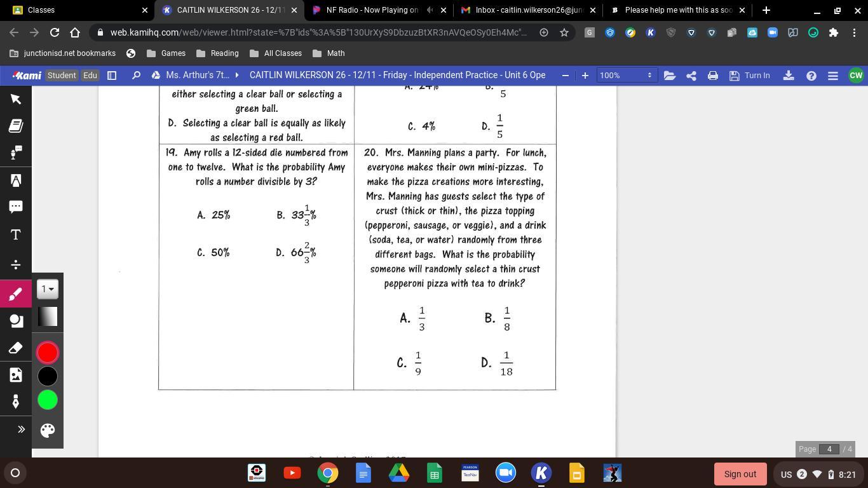Open the equation tool
The height and width of the screenshot is (488, 868).
point(16,264)
